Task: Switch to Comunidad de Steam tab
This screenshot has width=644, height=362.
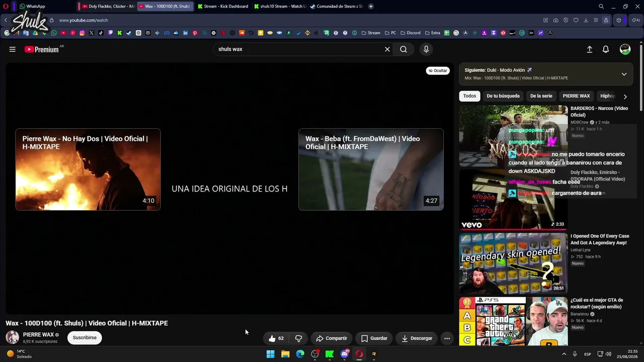Action: [336, 7]
